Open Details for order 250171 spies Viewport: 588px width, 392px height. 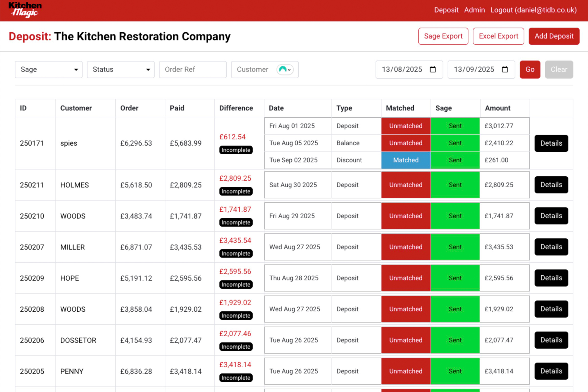pyautogui.click(x=551, y=143)
